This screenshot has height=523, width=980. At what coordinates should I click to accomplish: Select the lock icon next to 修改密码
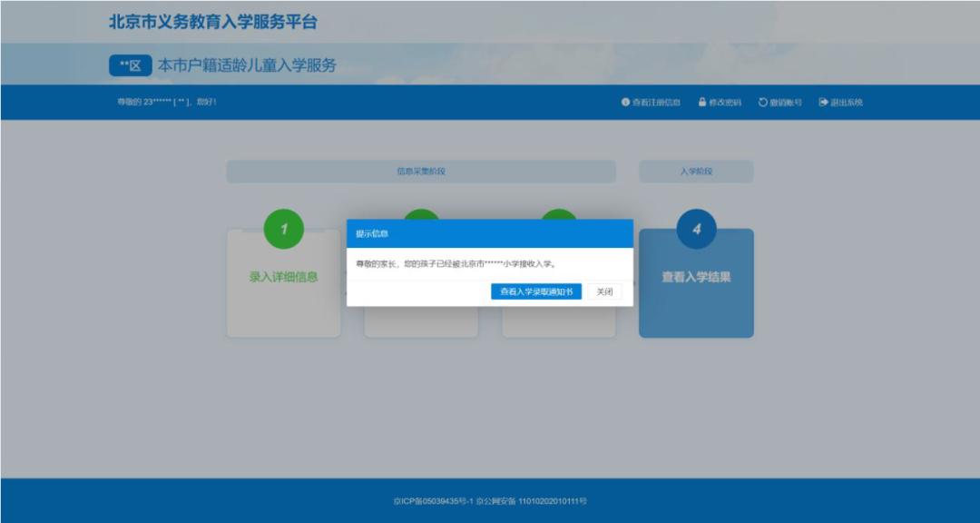pyautogui.click(x=701, y=103)
